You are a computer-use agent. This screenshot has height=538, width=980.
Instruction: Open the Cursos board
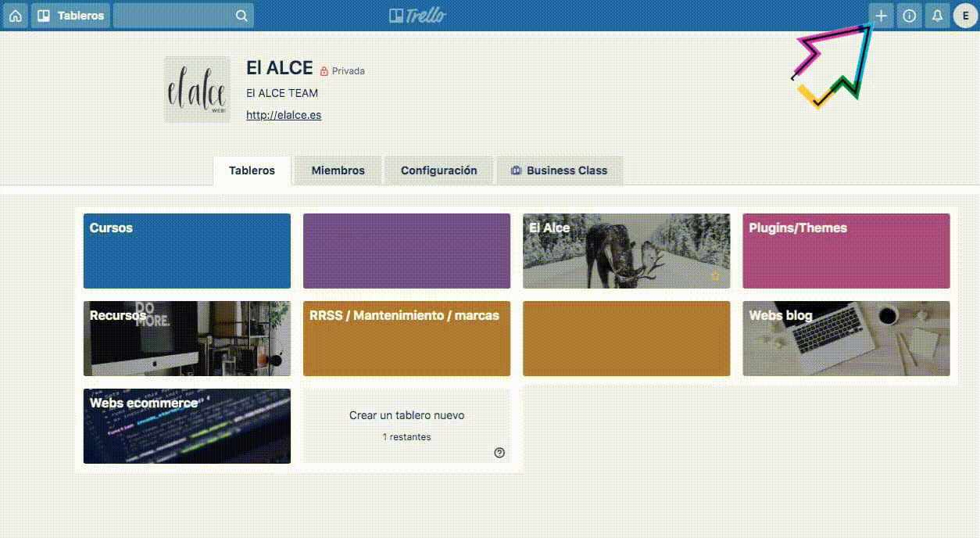coord(187,251)
